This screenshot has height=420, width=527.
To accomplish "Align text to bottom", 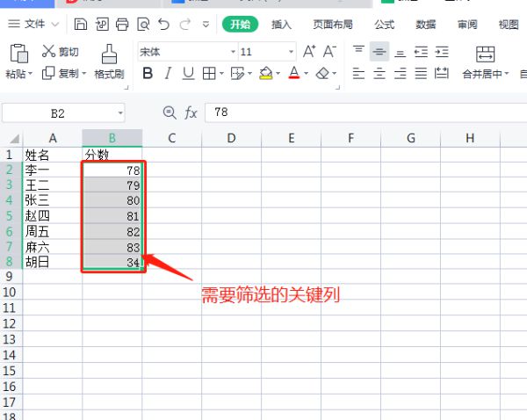I will coord(400,52).
